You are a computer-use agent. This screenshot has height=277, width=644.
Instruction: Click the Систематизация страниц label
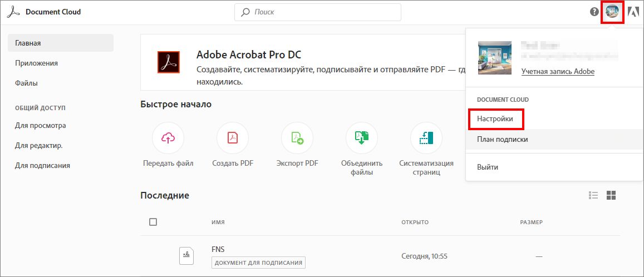tap(426, 168)
